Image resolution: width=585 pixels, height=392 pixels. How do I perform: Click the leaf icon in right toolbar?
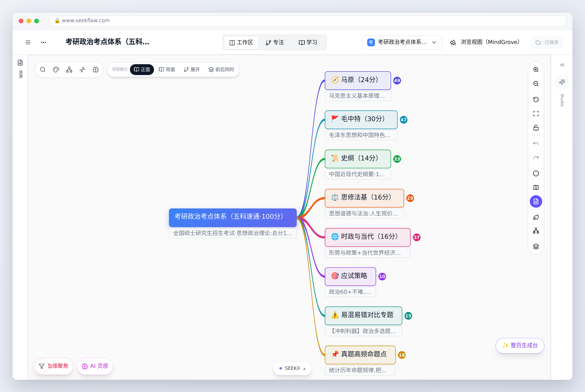(x=536, y=217)
